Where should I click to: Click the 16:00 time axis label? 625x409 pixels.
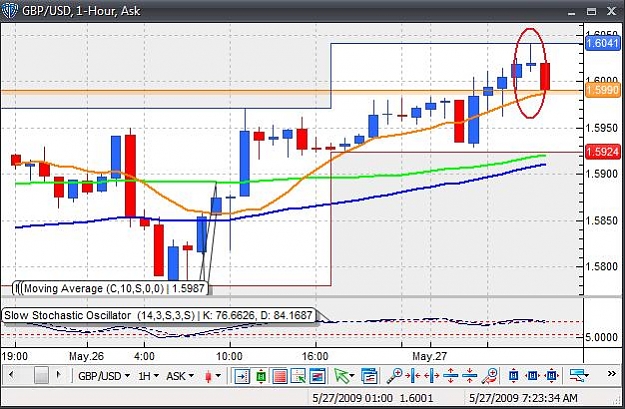(315, 356)
